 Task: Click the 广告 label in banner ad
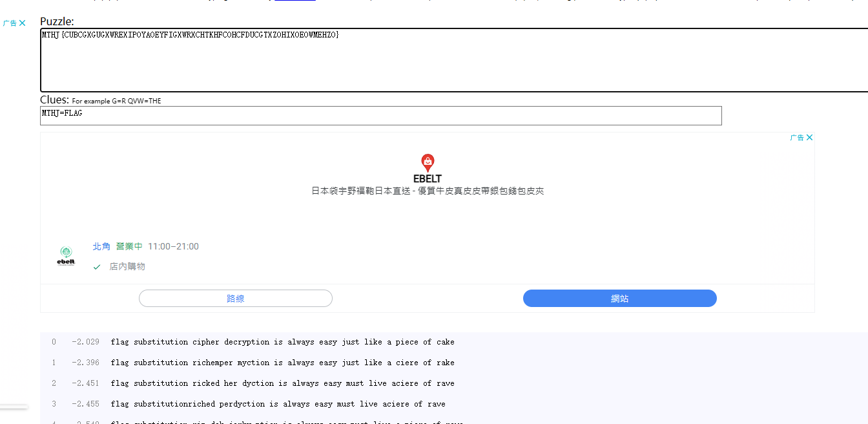(797, 138)
